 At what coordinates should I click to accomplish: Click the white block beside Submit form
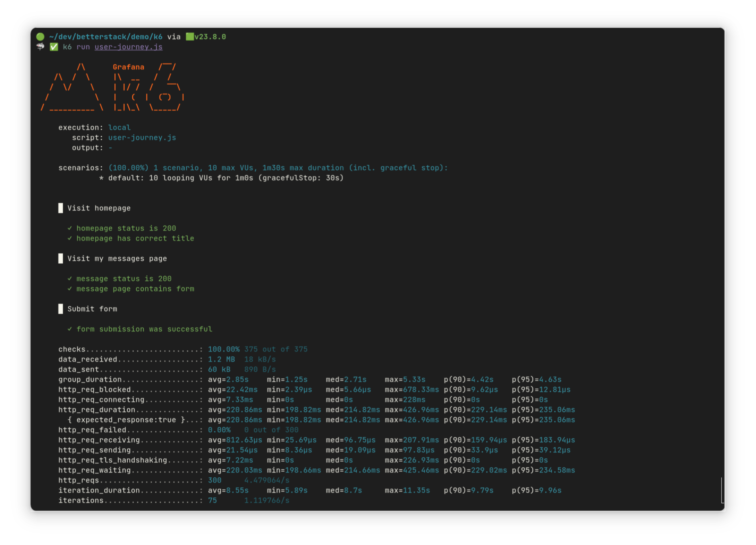coord(60,309)
